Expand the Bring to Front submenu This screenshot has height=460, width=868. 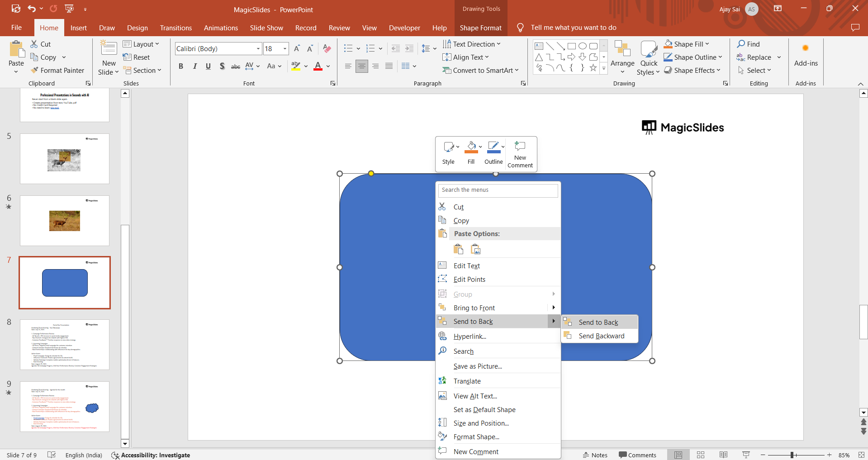coord(553,308)
